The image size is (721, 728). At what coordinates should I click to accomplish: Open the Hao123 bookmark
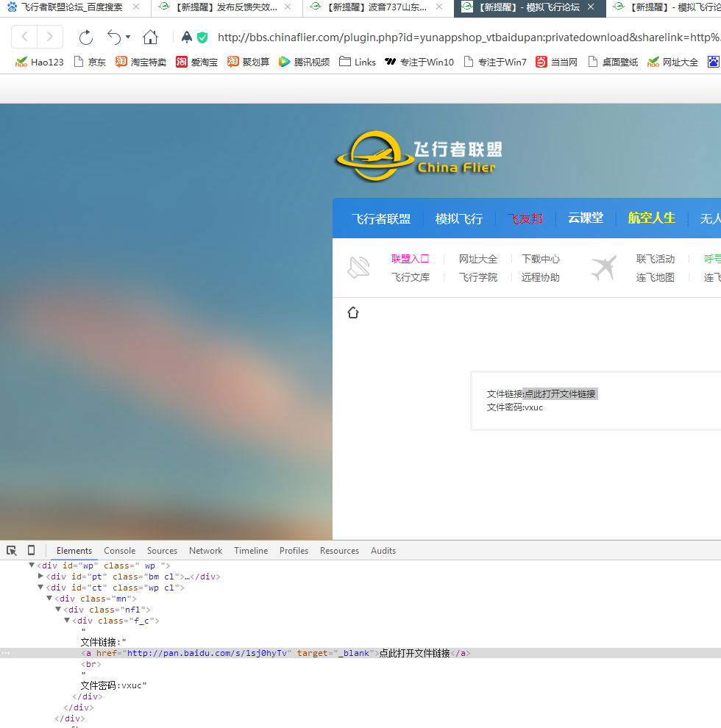pos(39,62)
